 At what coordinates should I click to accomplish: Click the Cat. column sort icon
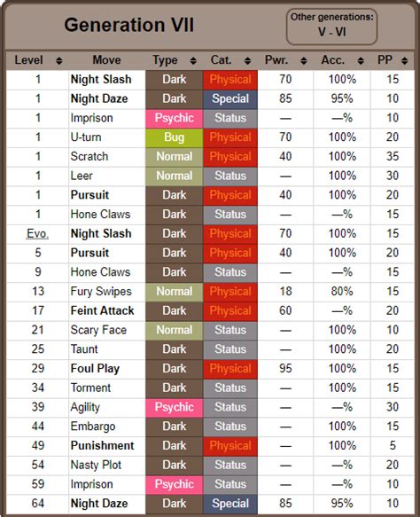(248, 60)
